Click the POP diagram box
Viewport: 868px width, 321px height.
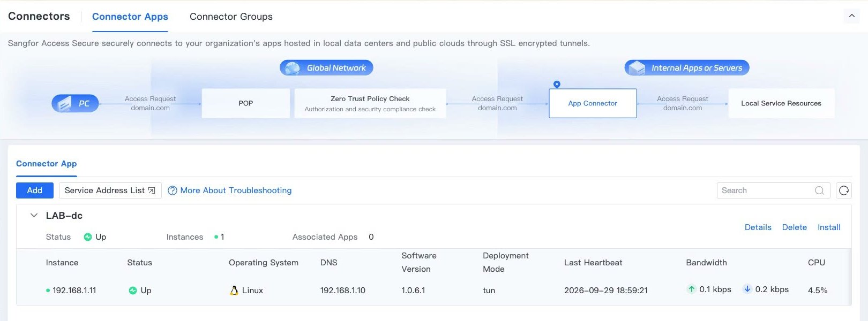coord(246,103)
